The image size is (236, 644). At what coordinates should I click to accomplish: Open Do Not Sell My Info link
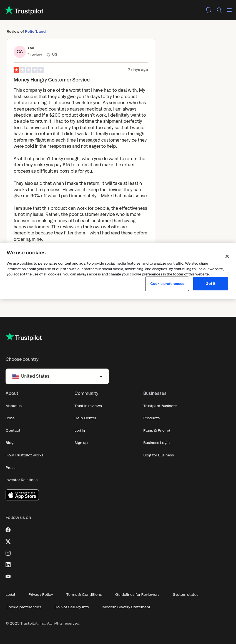coord(72,607)
